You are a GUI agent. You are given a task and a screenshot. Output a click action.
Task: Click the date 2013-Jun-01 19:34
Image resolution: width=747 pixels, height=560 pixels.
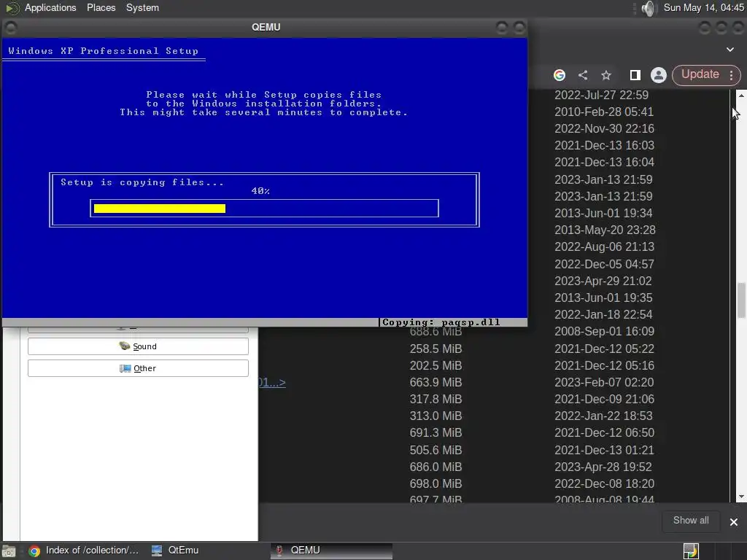point(603,213)
